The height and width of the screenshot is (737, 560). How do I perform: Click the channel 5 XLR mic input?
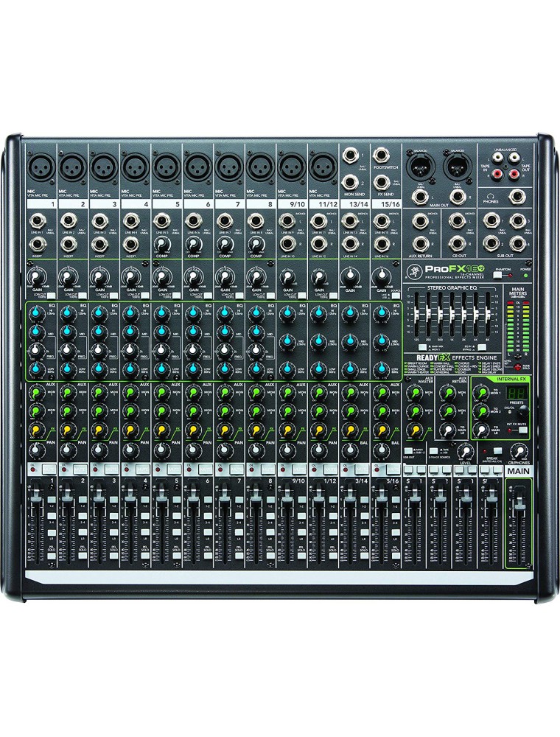click(x=165, y=167)
